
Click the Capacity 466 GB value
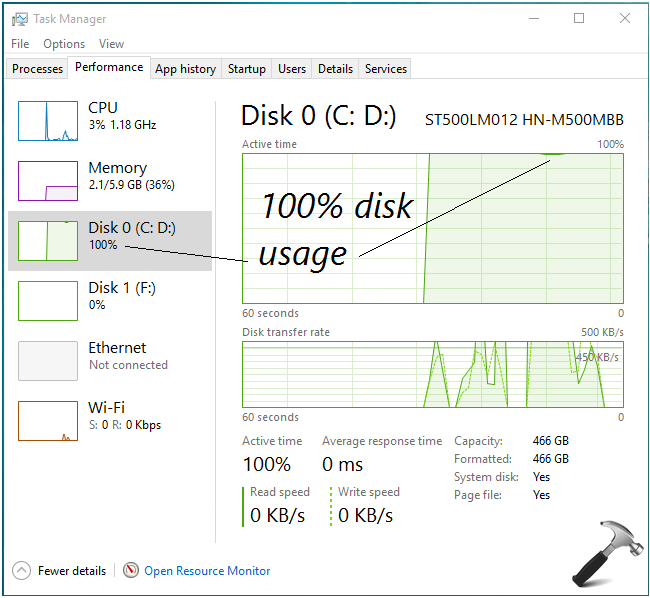click(551, 441)
